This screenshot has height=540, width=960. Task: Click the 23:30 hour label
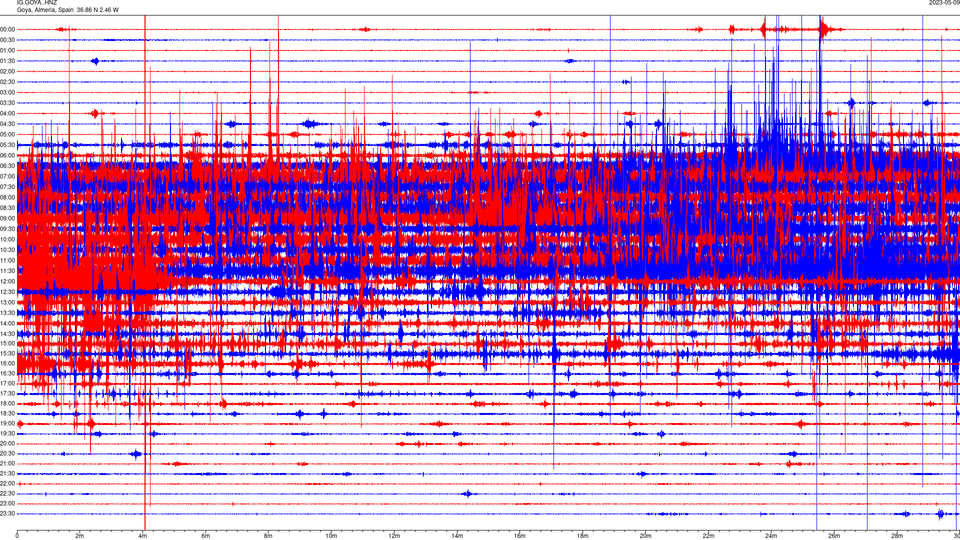[8, 514]
